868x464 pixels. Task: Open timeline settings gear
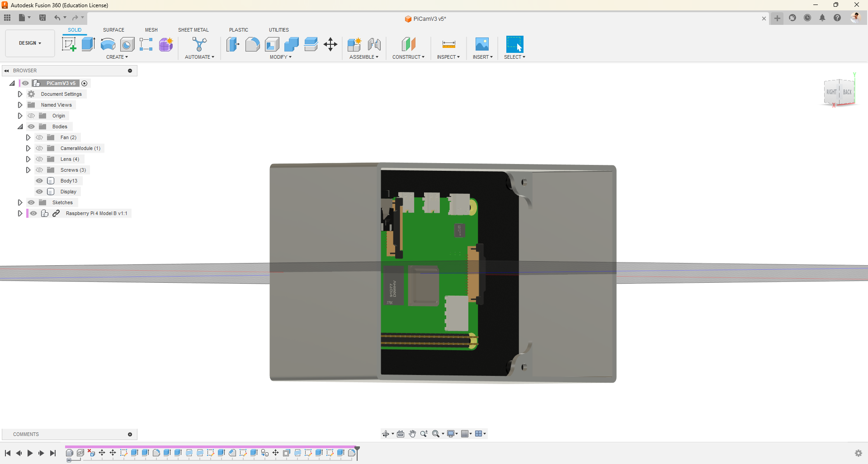(859, 453)
